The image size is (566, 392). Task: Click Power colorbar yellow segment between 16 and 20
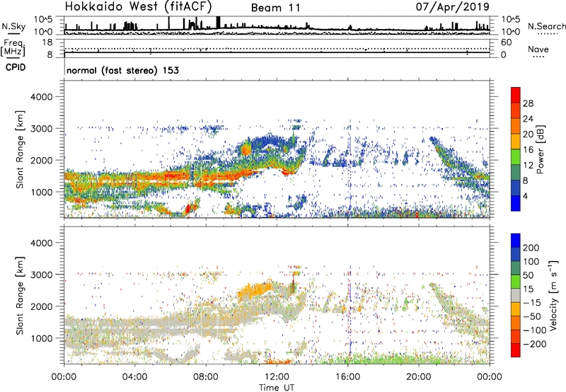516,142
